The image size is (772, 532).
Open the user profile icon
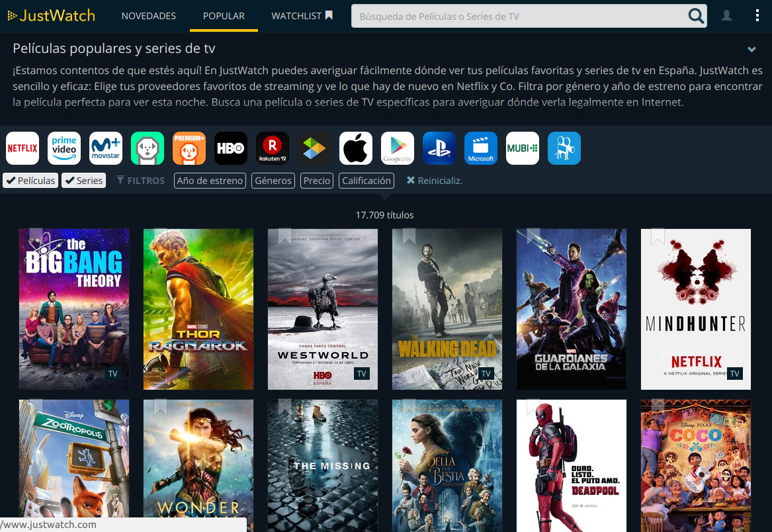pyautogui.click(x=726, y=16)
